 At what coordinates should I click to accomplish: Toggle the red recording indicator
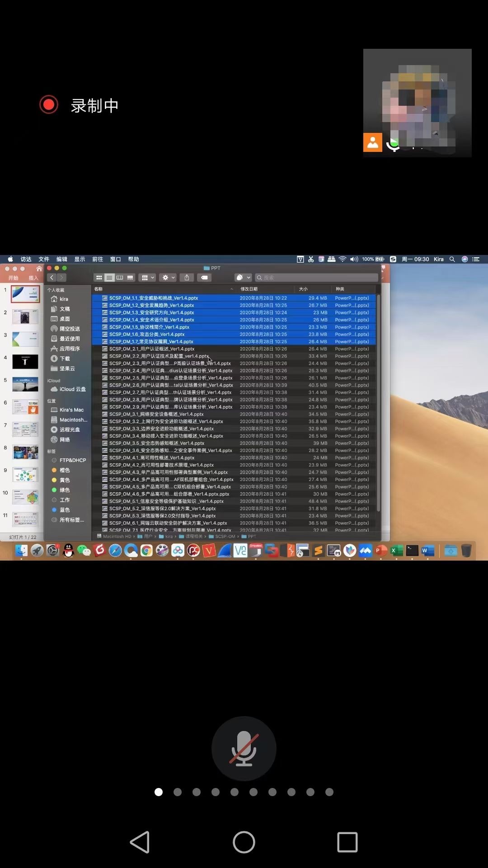(49, 105)
